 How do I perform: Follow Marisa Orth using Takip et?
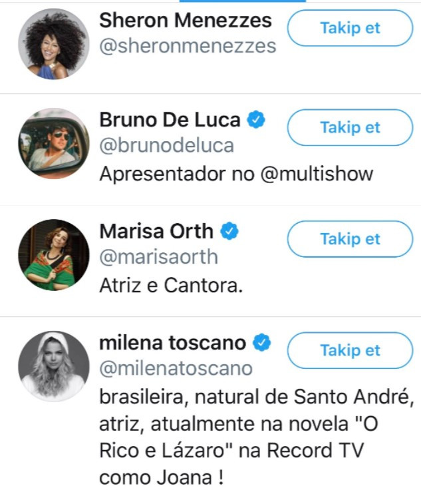(x=350, y=239)
